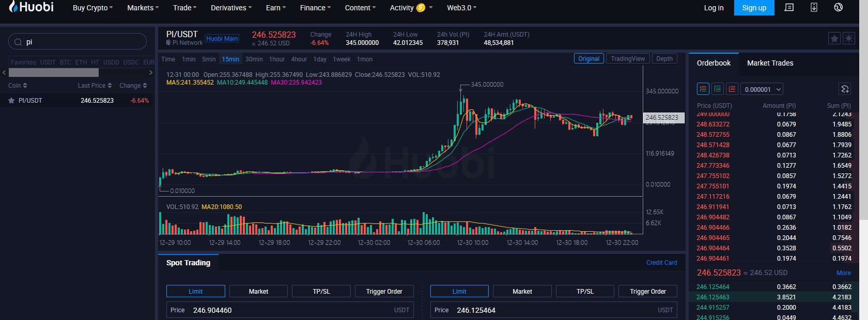This screenshot has height=320, width=868.
Task: Select the Original chart mode
Action: (588, 59)
